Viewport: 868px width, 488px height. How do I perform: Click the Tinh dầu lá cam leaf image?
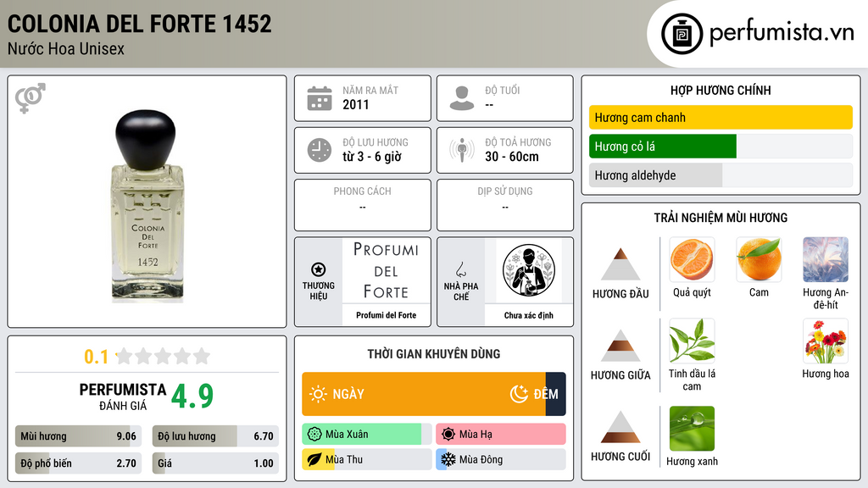click(x=692, y=341)
